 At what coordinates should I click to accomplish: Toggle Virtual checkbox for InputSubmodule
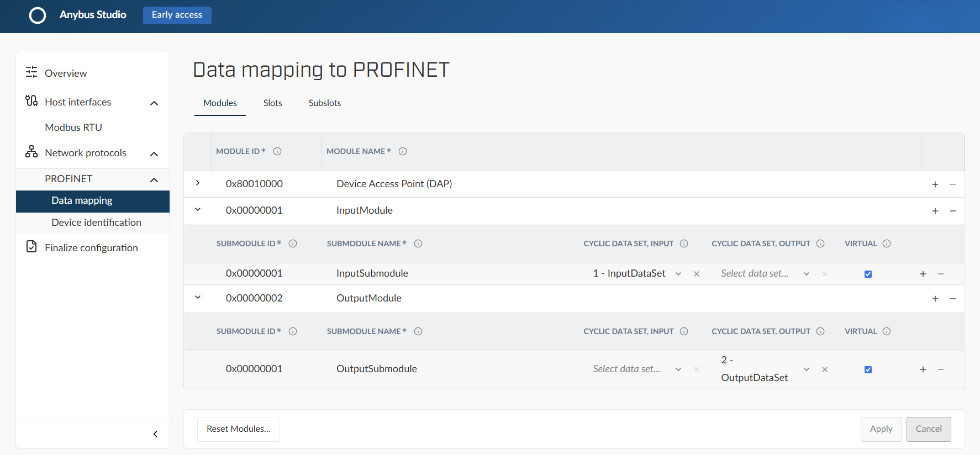pos(868,274)
